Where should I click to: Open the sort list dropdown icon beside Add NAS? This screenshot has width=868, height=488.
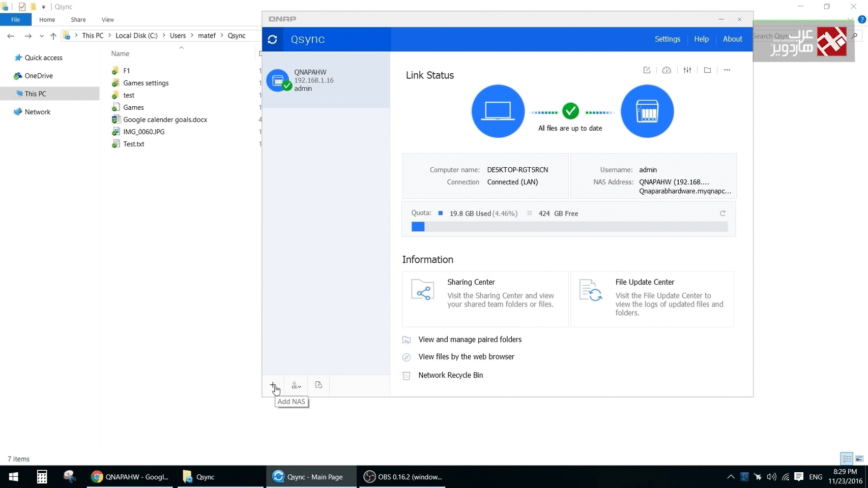[x=296, y=385]
